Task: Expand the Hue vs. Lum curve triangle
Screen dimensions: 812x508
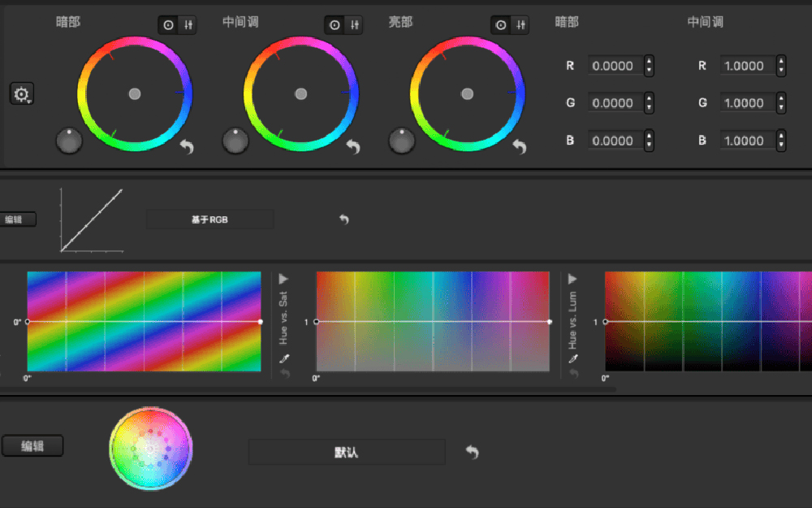Action: coord(572,279)
